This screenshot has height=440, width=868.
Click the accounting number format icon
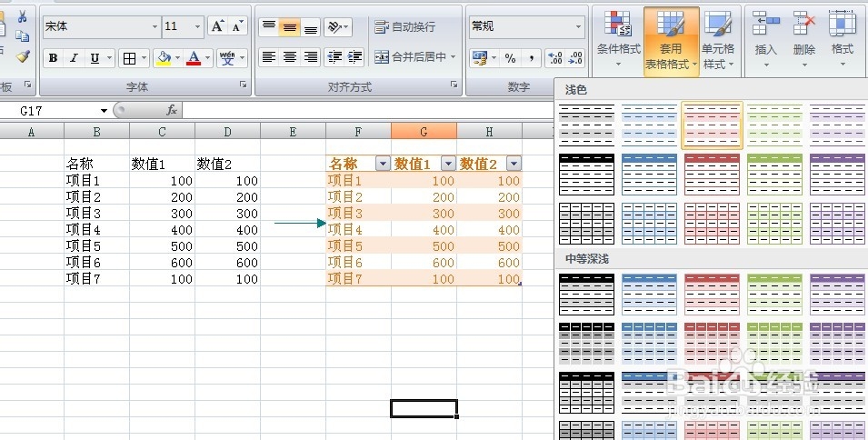479,57
